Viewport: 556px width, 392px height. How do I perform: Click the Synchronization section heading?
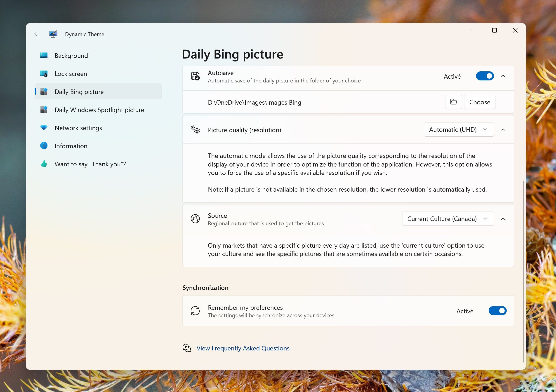(205, 288)
